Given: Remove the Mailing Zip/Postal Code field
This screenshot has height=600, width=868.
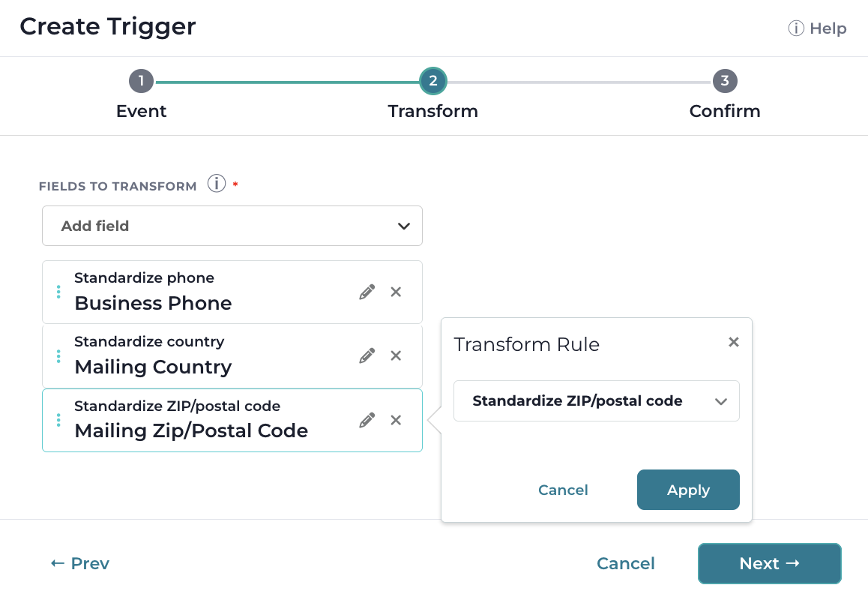Looking at the screenshot, I should [x=396, y=421].
